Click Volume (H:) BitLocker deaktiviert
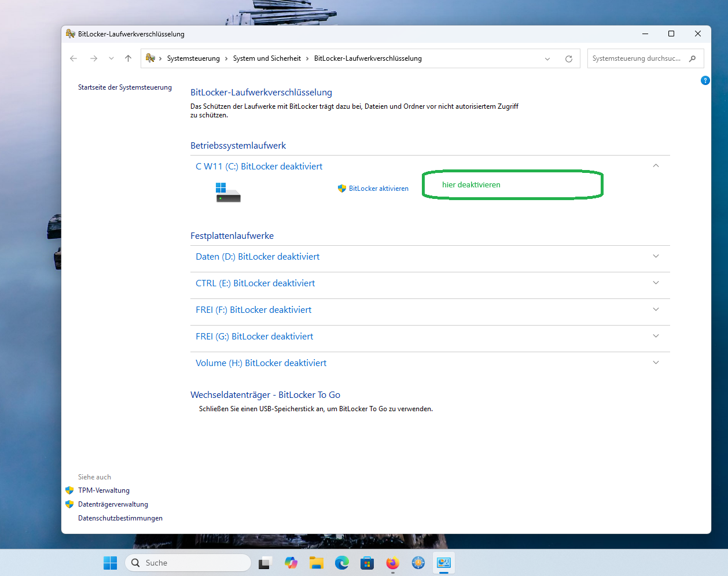728x576 pixels. (261, 363)
